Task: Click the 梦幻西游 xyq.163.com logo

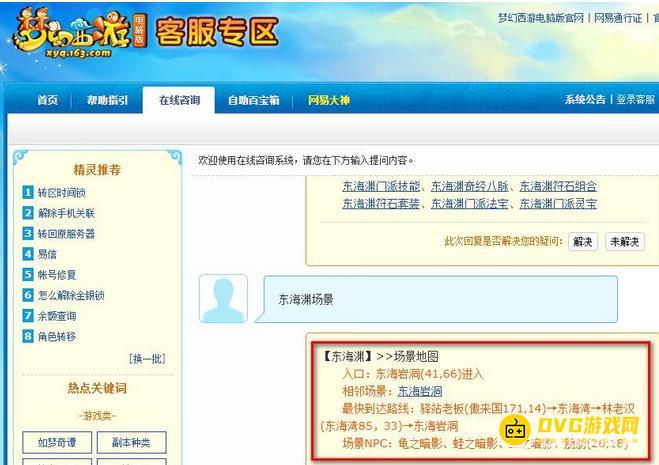Action: [x=80, y=34]
